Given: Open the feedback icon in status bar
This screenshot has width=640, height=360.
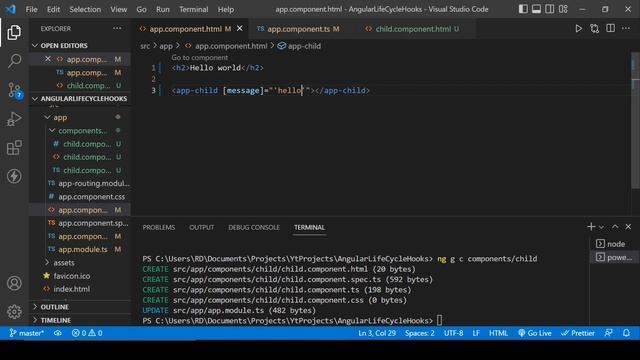Looking at the screenshot, I should [609, 333].
